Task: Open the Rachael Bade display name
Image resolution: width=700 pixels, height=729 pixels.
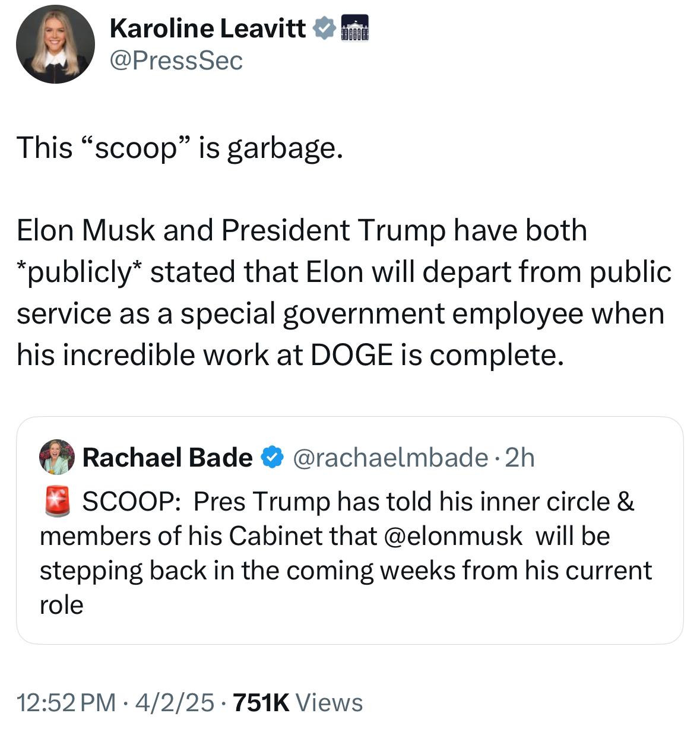Action: pyautogui.click(x=167, y=458)
